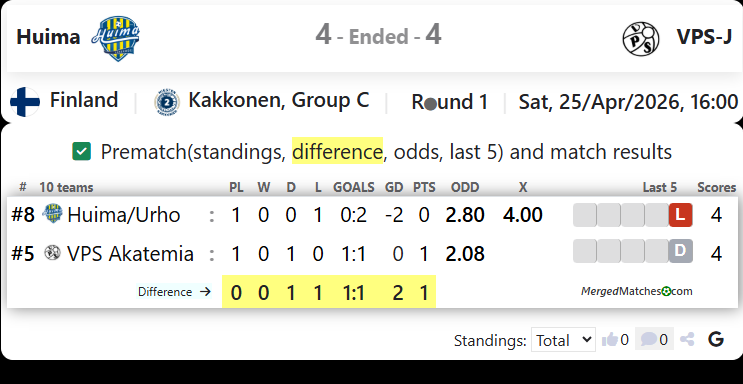The height and width of the screenshot is (384, 743).
Task: Click the VPS Akatemia team name
Action: click(130, 254)
